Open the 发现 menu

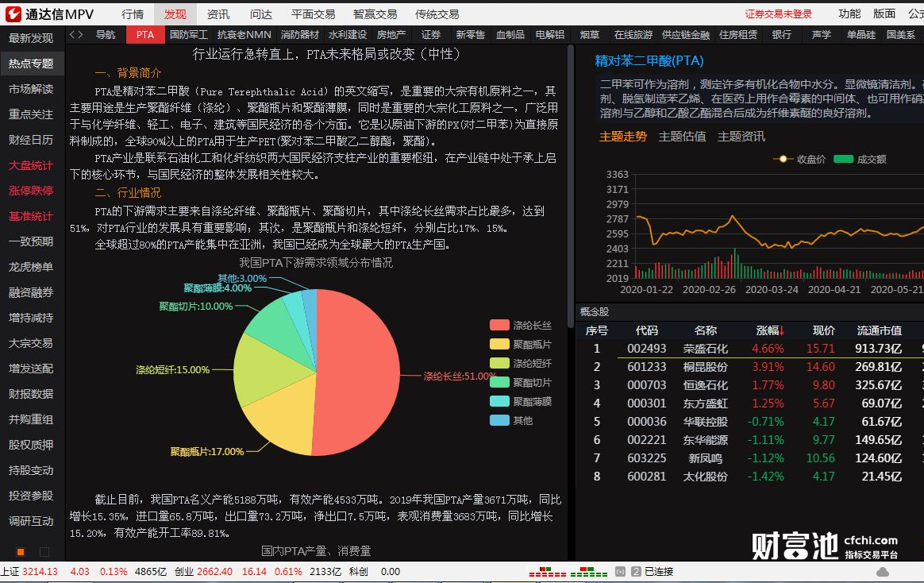point(175,14)
